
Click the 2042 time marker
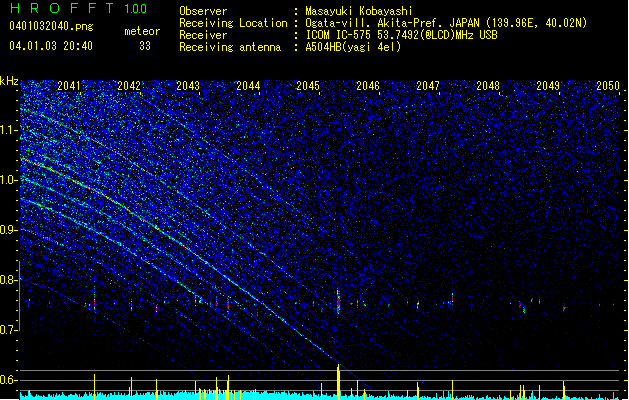[129, 85]
